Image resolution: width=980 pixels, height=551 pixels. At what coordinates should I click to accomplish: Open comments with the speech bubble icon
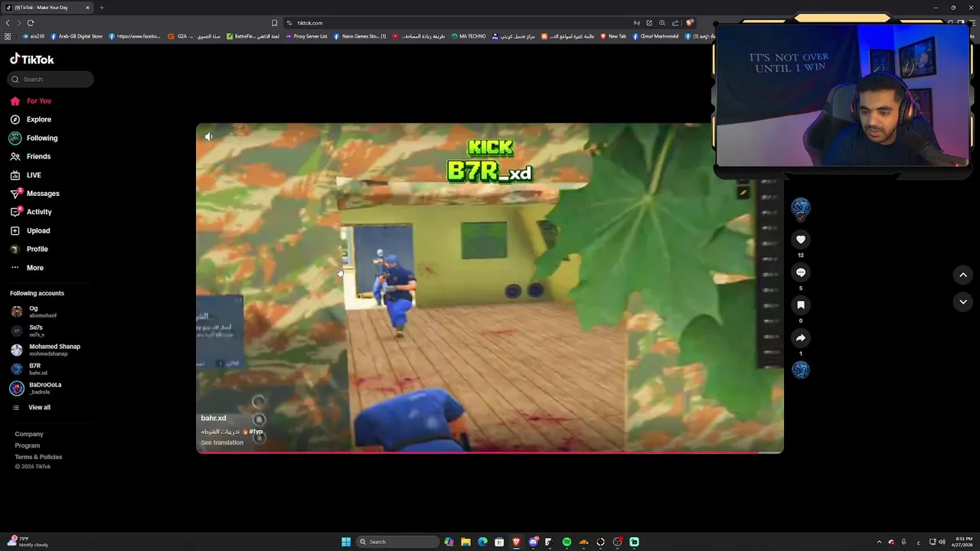tap(801, 272)
